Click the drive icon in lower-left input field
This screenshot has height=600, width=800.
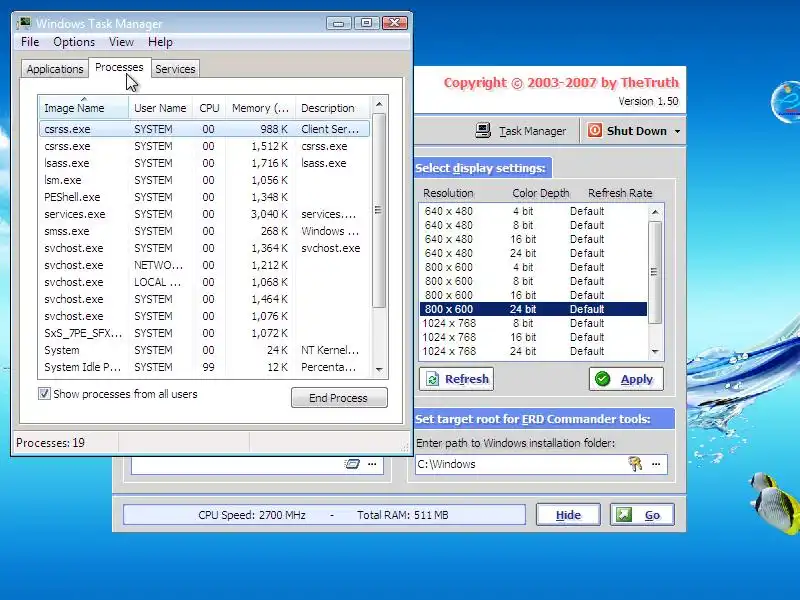click(352, 464)
